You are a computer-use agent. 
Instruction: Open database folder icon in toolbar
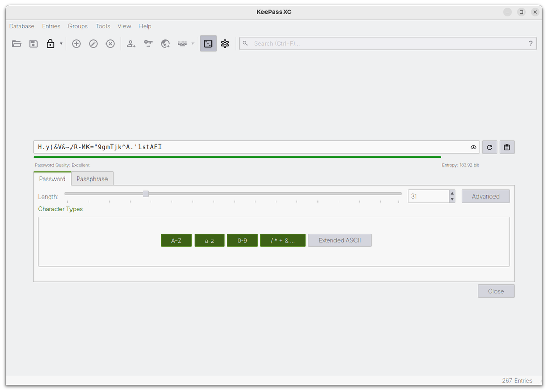(x=16, y=44)
